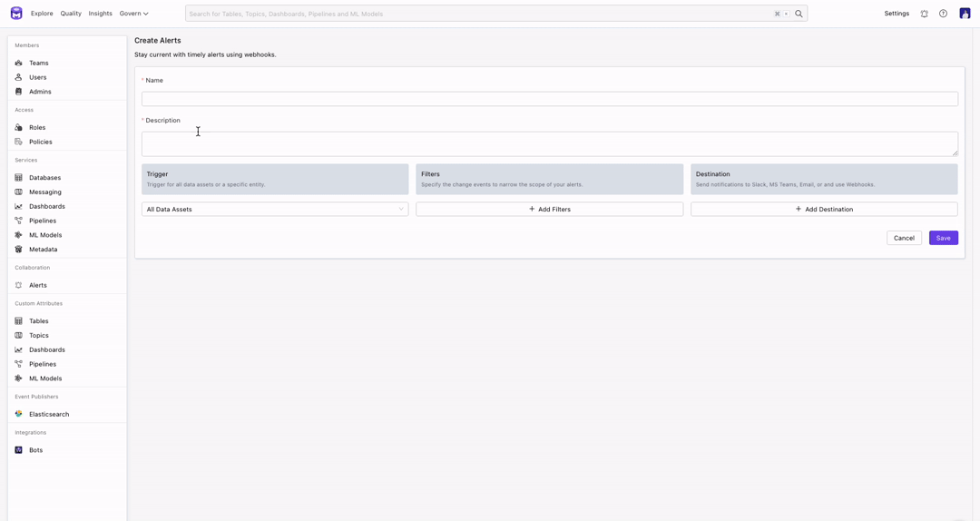
Task: Click the Save button
Action: (x=943, y=238)
